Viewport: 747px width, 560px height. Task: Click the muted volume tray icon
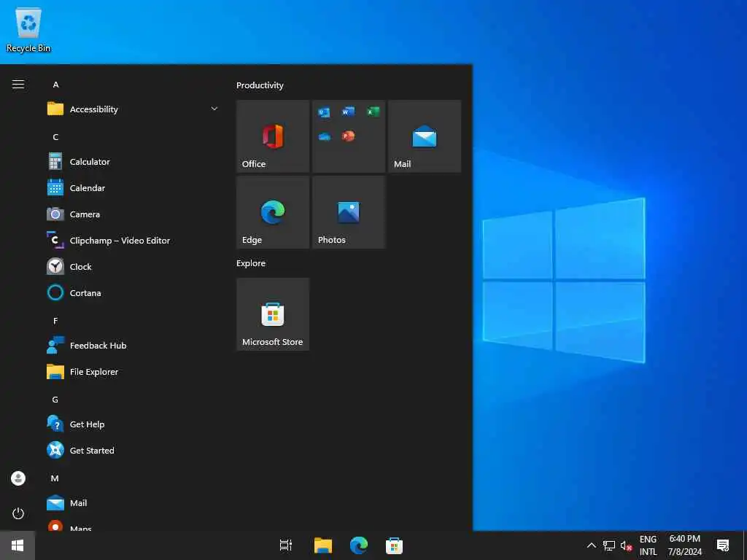pos(626,545)
